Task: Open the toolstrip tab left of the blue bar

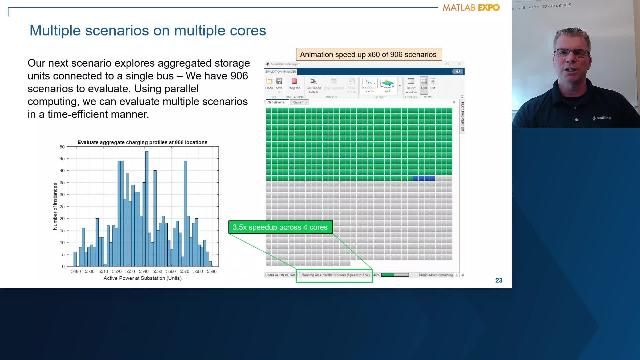Action: pyautogui.click(x=281, y=71)
